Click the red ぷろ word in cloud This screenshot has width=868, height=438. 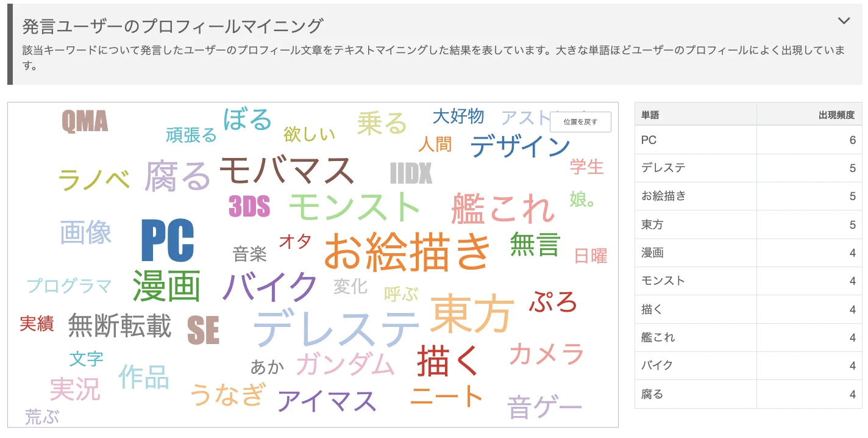552,301
